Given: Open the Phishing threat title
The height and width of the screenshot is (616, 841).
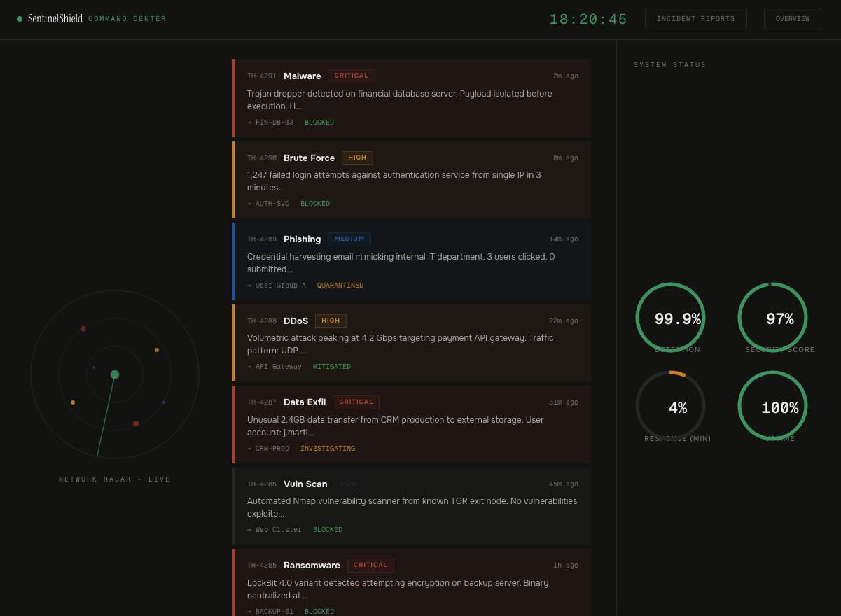Looking at the screenshot, I should (x=302, y=239).
